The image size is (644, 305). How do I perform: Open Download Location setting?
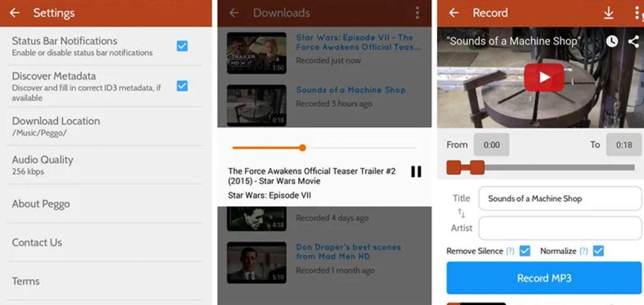coord(105,126)
